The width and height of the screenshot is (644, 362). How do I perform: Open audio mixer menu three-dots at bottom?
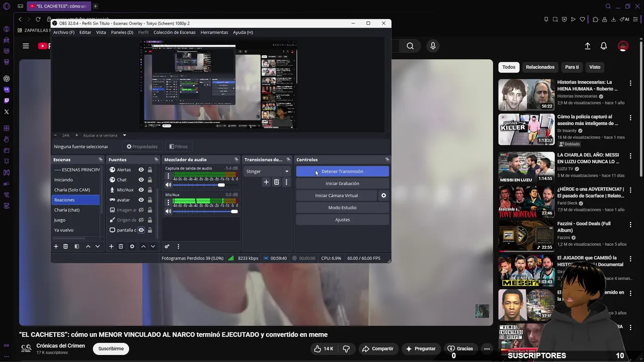coord(178,246)
